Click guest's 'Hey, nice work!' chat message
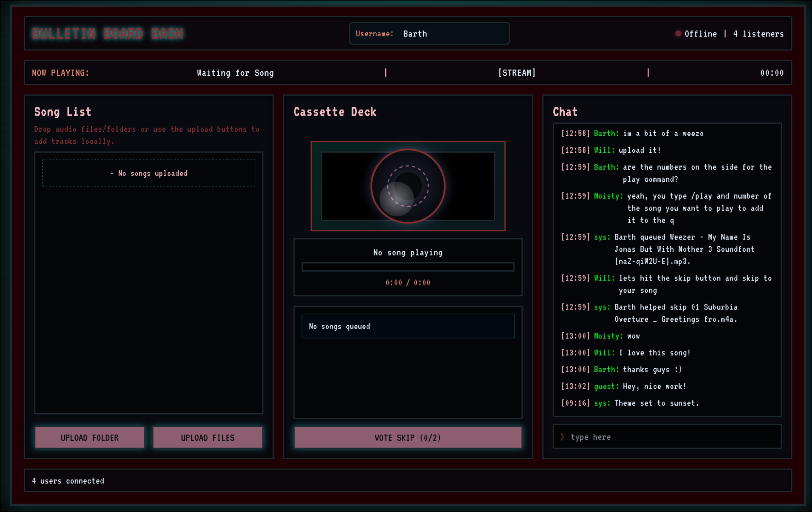This screenshot has height=512, width=812. point(654,386)
